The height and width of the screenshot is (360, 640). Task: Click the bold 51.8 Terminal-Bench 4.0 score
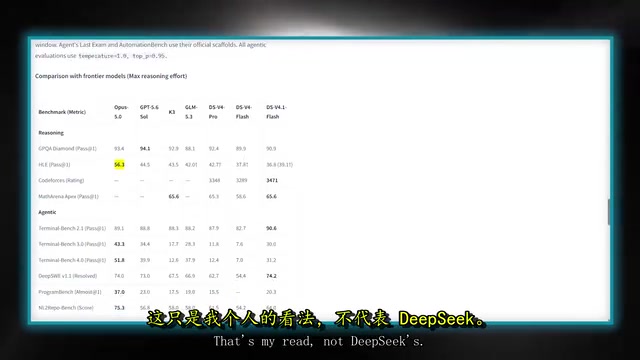pyautogui.click(x=119, y=260)
